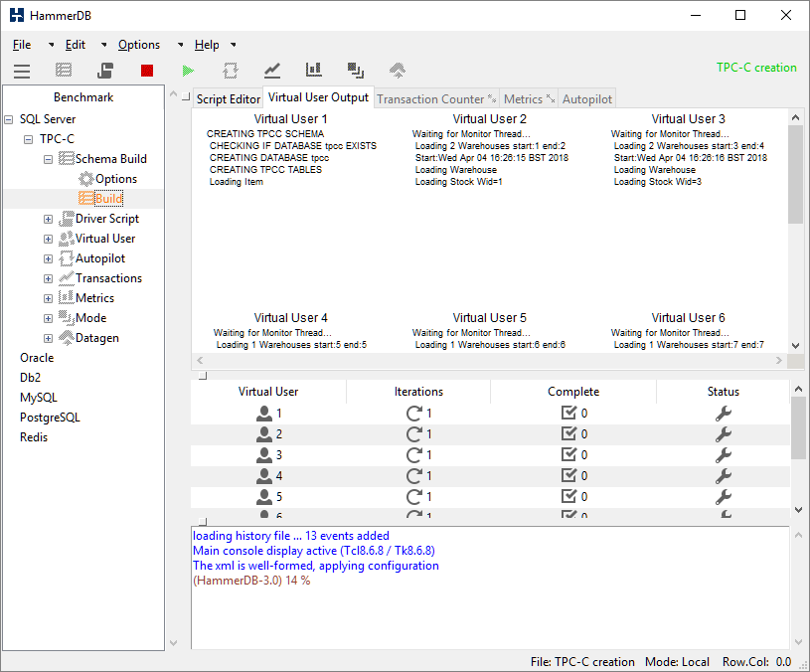Click the iterations loop icon for user 1

click(414, 414)
